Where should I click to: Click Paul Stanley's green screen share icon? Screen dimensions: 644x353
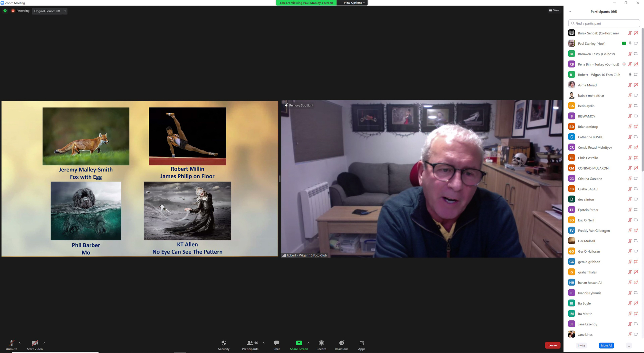click(624, 43)
